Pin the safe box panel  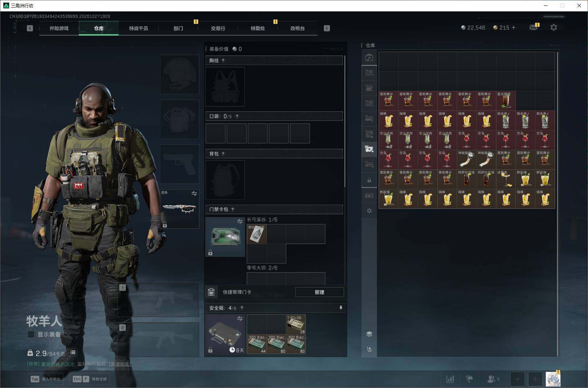click(x=341, y=308)
